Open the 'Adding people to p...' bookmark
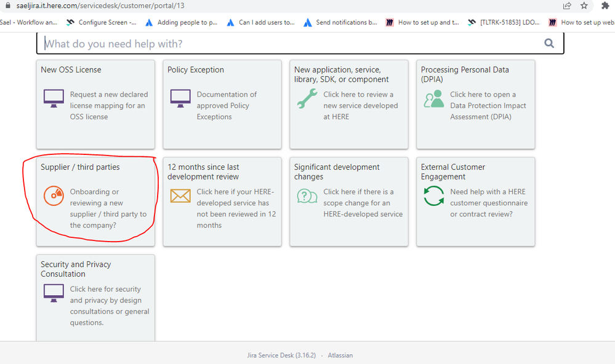615x364 pixels. 181,22
